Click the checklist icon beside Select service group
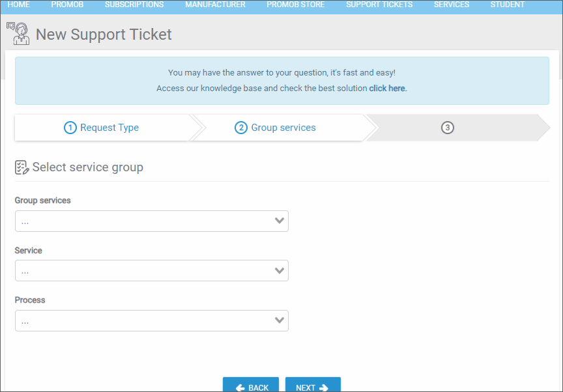563x392 pixels. pyautogui.click(x=22, y=167)
